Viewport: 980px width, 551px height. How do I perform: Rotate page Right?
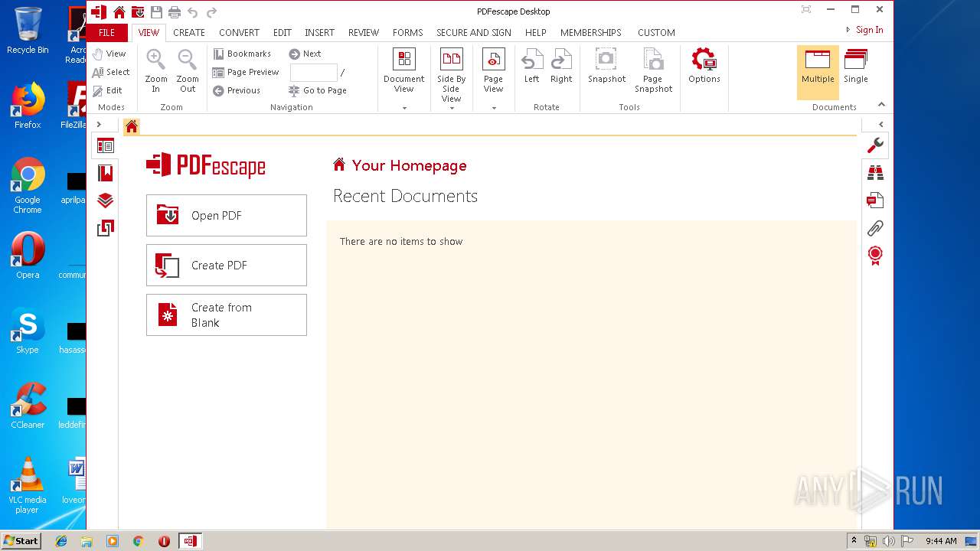click(561, 67)
